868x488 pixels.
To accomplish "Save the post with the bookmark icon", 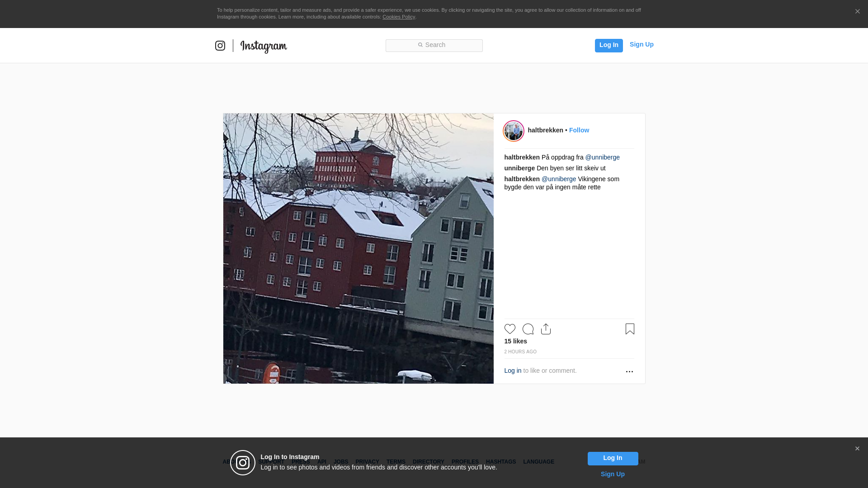I will tap(630, 329).
